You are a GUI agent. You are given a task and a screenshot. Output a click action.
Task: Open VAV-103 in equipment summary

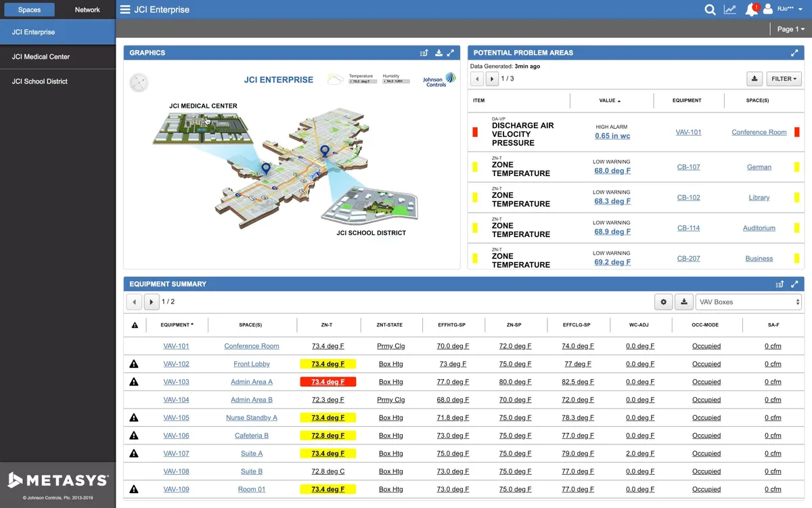point(176,382)
